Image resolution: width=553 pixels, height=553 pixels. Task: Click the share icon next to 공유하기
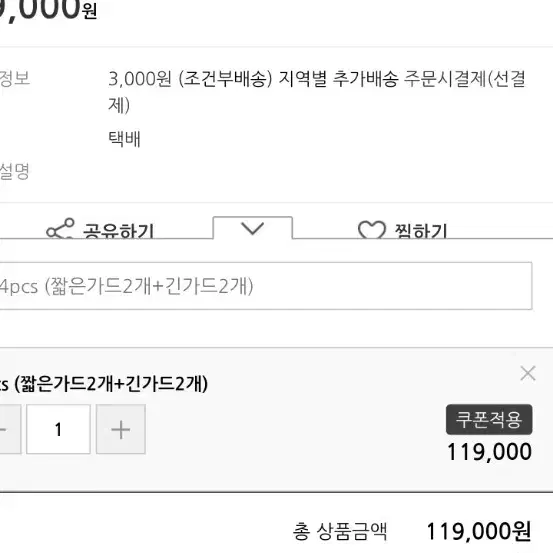click(60, 229)
